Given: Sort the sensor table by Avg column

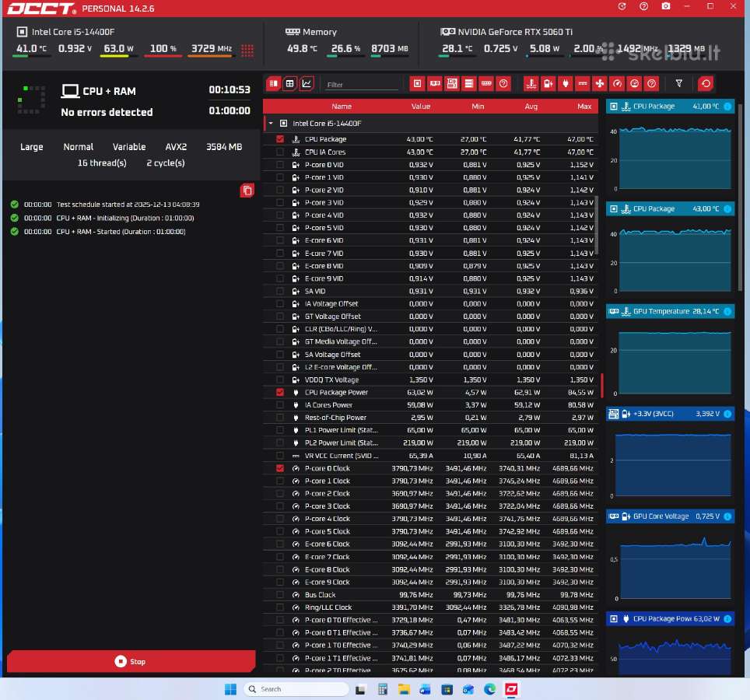Looking at the screenshot, I should pos(531,107).
